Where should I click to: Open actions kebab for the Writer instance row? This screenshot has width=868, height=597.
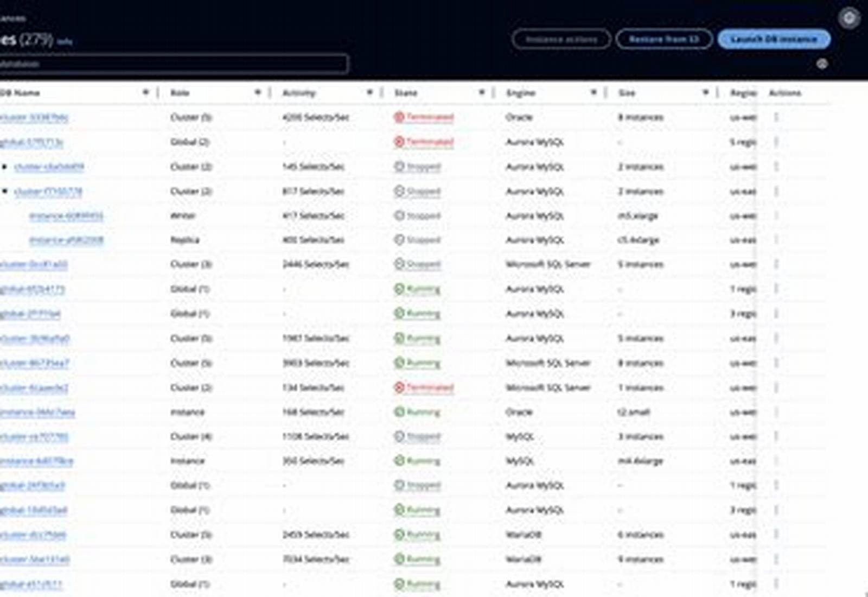pyautogui.click(x=776, y=215)
